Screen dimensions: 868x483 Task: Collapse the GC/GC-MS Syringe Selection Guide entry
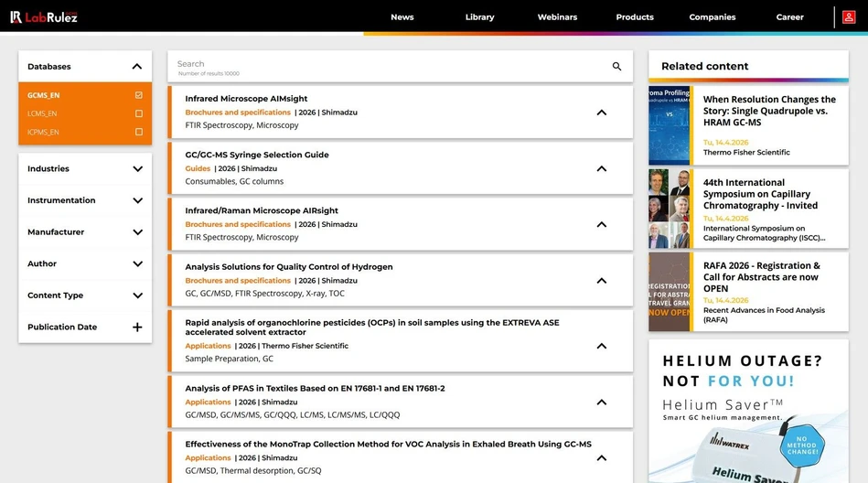(601, 168)
